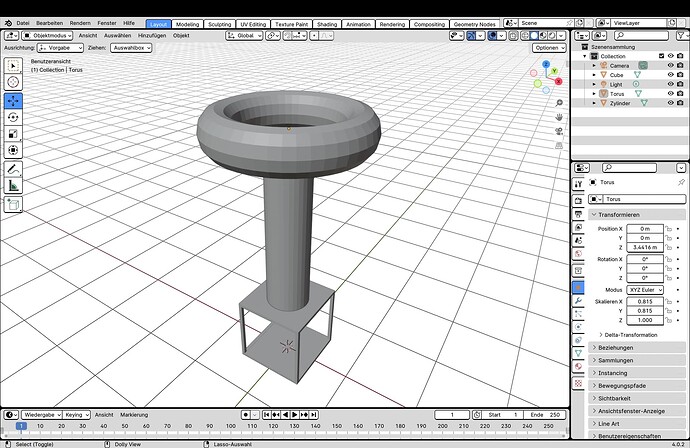
Task: Click the Ende frame 250 field
Action: 544,415
